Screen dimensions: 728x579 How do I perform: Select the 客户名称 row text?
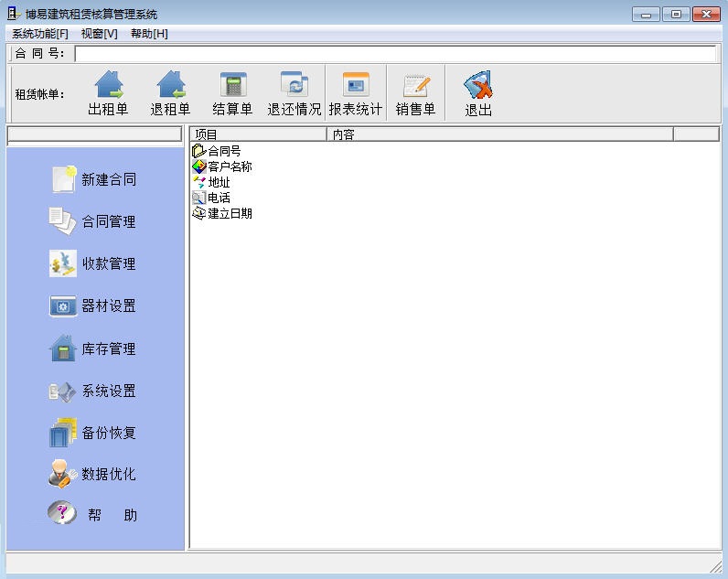230,166
